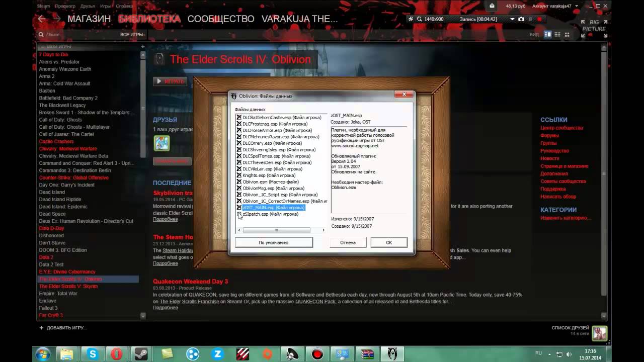Click the Oblivion launcher taskbar icon
The width and height of the screenshot is (644, 362).
point(393,354)
